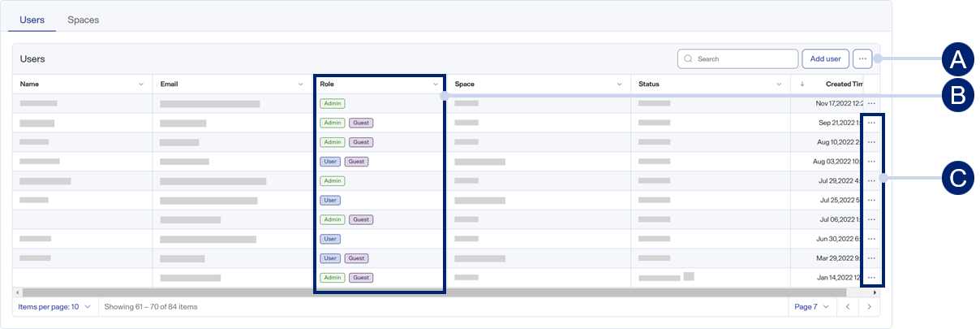Viewport: 980px width, 329px height.
Task: Click the User tag in Jun 30,2022 row
Action: tap(330, 239)
